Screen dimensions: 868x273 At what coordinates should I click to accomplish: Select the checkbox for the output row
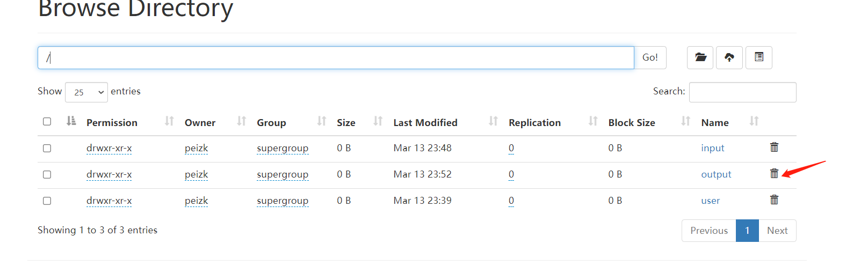click(47, 175)
